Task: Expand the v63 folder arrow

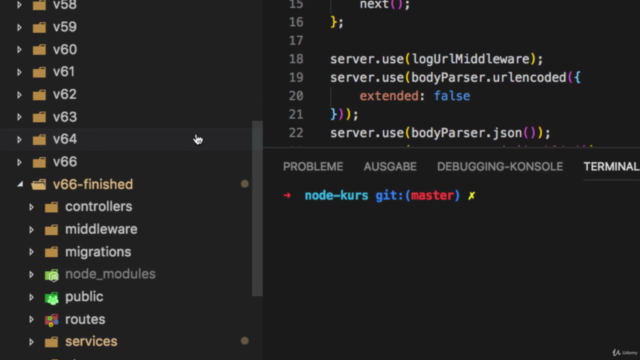Action: tap(19, 117)
